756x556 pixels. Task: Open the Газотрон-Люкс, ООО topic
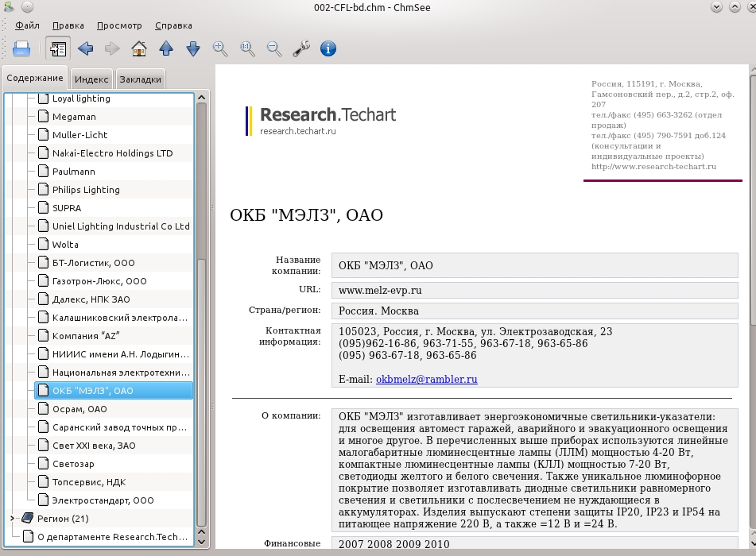[x=99, y=281]
